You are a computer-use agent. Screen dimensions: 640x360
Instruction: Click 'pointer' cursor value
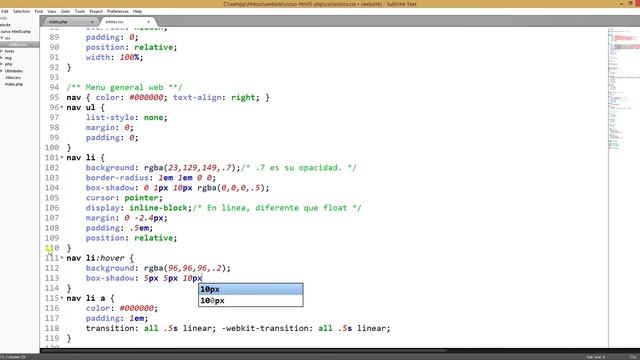[141, 198]
